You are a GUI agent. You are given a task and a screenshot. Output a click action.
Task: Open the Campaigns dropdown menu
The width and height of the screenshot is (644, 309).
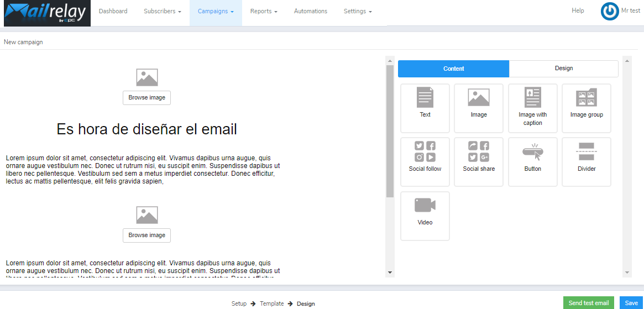tap(216, 12)
